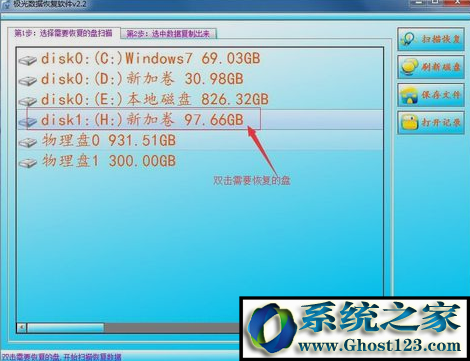Switch to the 第2步 选中数据复制出来 tab
470x361 pixels.
coord(168,34)
